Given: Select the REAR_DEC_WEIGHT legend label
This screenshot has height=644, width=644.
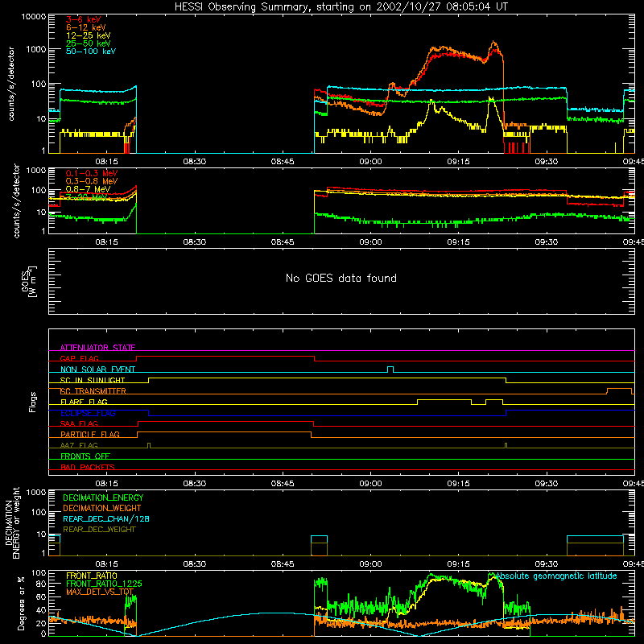Looking at the screenshot, I should pyautogui.click(x=99, y=530).
